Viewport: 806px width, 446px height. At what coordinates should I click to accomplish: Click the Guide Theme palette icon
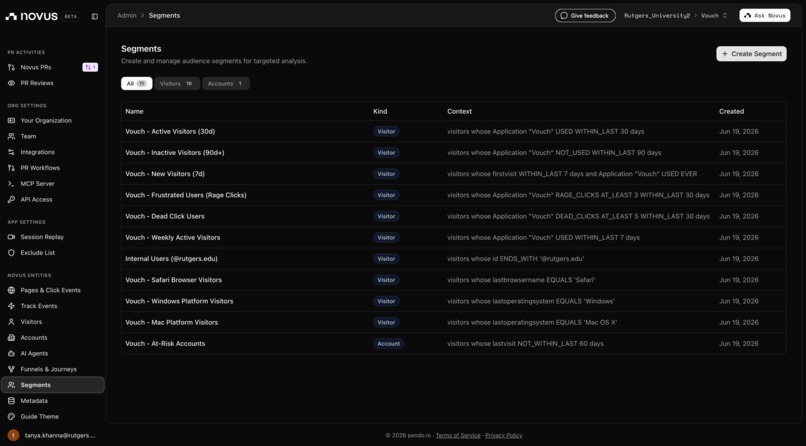11,417
